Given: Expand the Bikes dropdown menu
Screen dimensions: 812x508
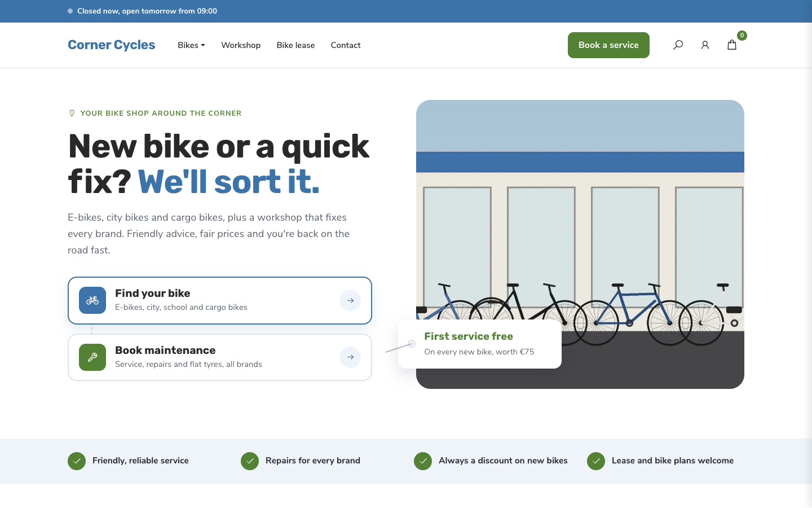Looking at the screenshot, I should coord(191,45).
